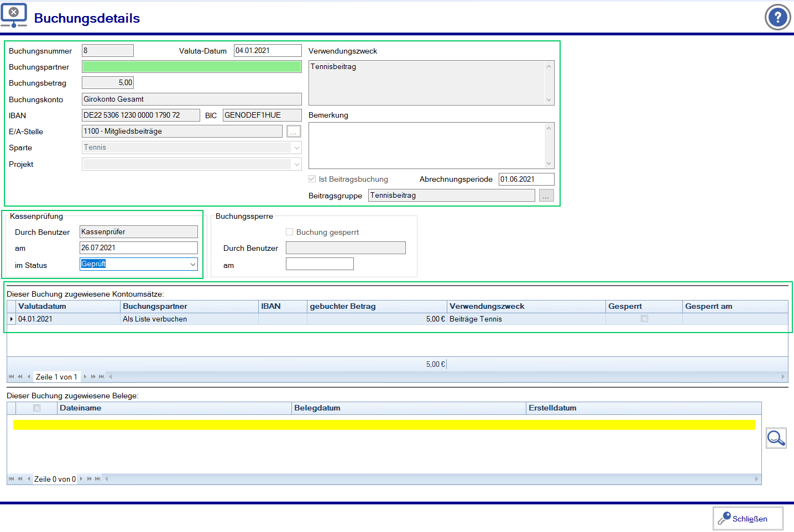Click the Schließen button

click(x=748, y=519)
